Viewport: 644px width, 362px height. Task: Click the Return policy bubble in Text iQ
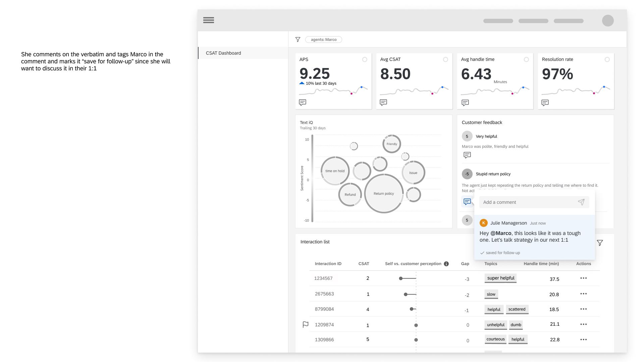coord(384,194)
